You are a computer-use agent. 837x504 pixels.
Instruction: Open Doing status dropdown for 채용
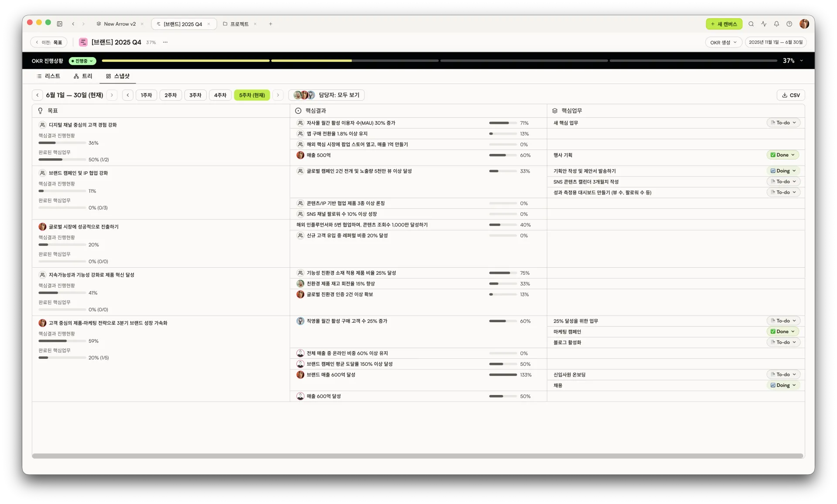(783, 385)
